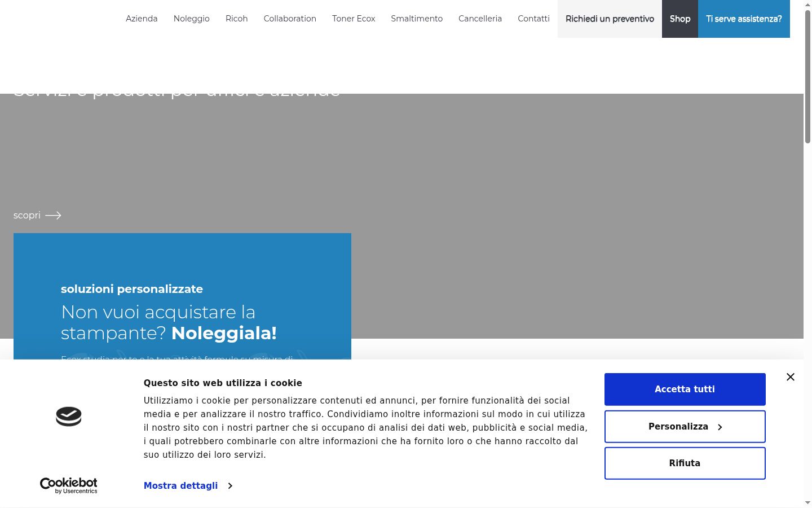The image size is (812, 508).
Task: Expand Mostra dettagli cookie details
Action: [x=188, y=485]
